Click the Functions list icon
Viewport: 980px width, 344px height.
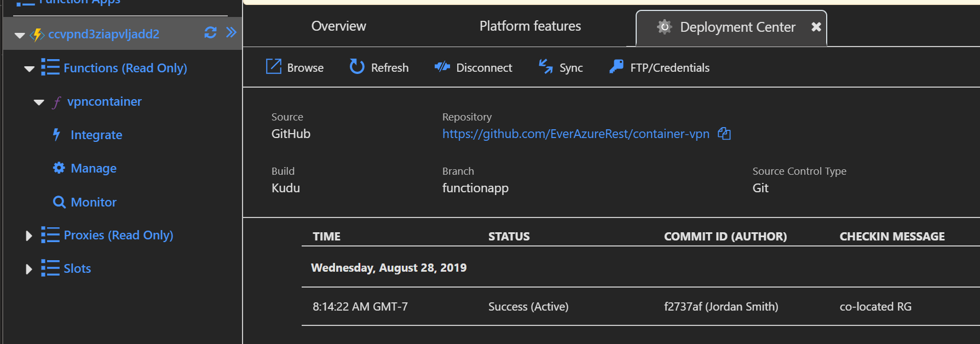pyautogui.click(x=50, y=67)
